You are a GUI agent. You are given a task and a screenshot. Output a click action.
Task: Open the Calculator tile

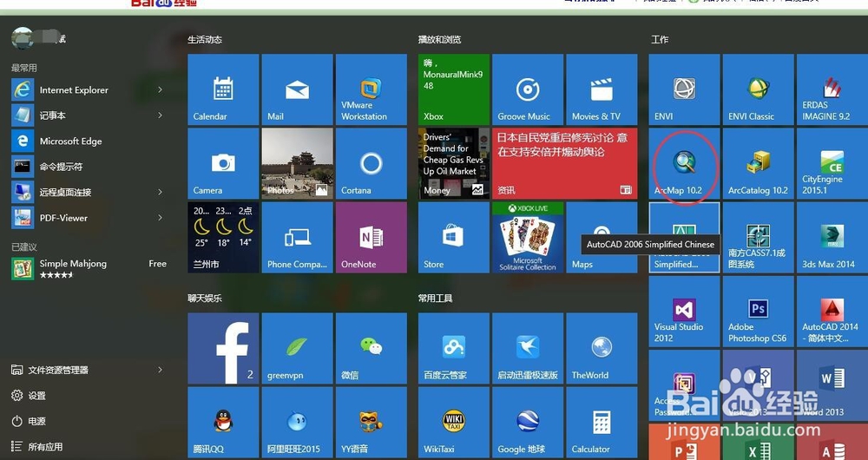(602, 423)
